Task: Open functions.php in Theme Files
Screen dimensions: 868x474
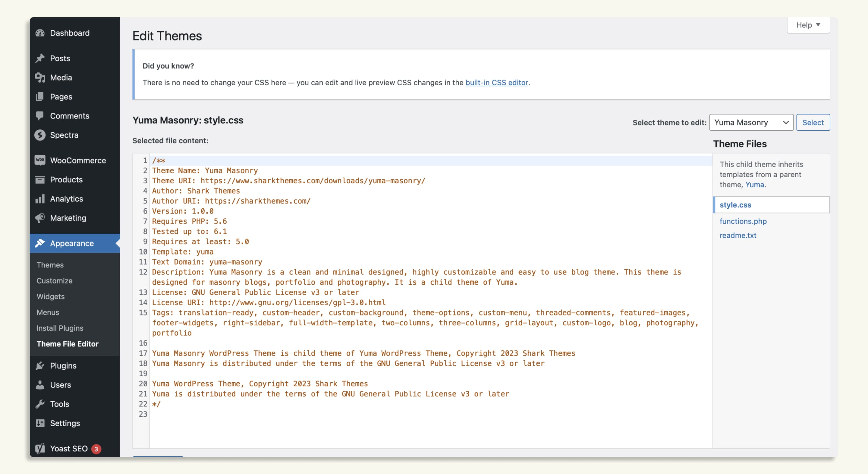Action: pos(743,222)
